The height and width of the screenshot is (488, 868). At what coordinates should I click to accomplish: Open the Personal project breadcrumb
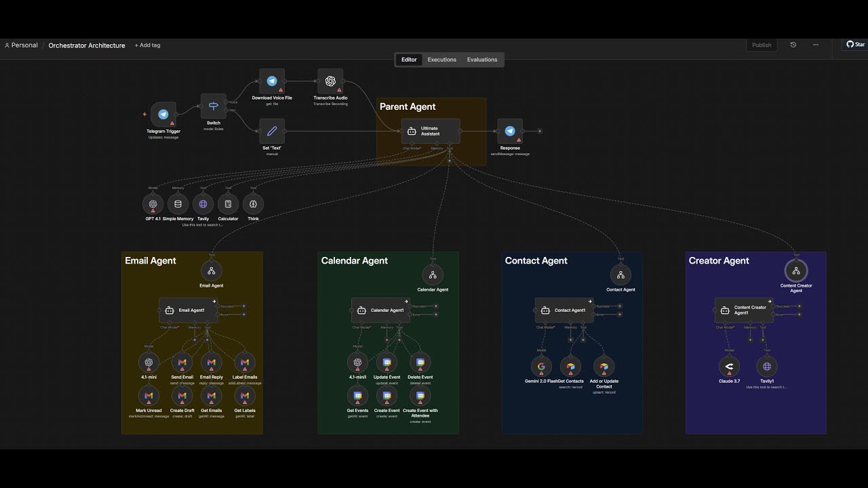21,45
